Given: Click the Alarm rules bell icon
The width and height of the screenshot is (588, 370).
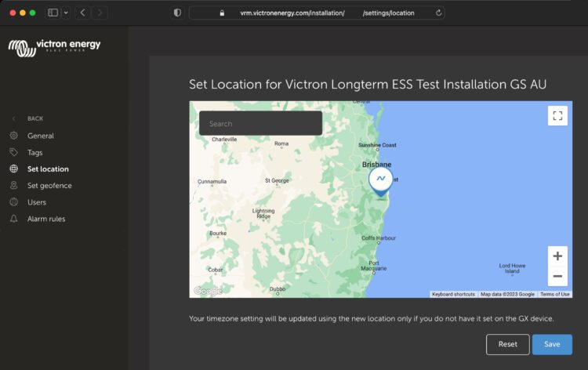Looking at the screenshot, I should coord(14,219).
